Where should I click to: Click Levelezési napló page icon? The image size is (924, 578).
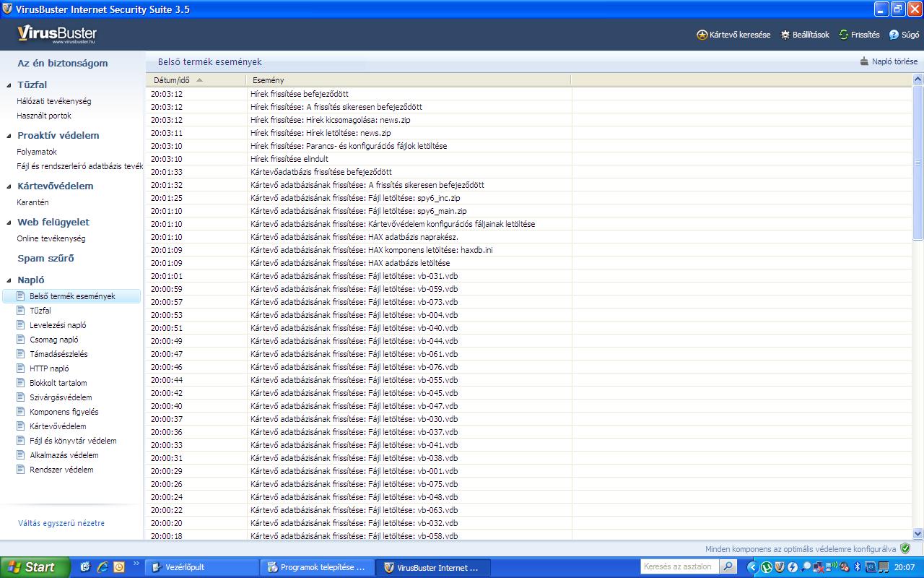point(21,325)
